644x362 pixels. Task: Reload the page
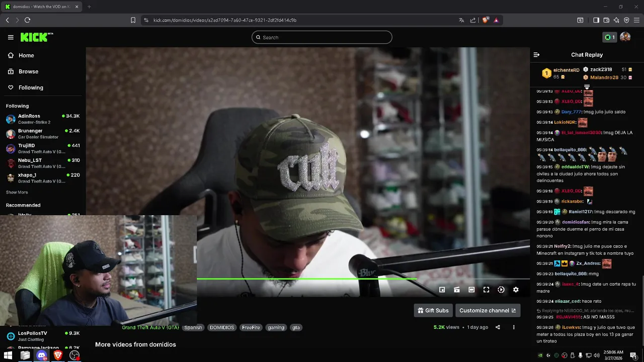point(27,20)
